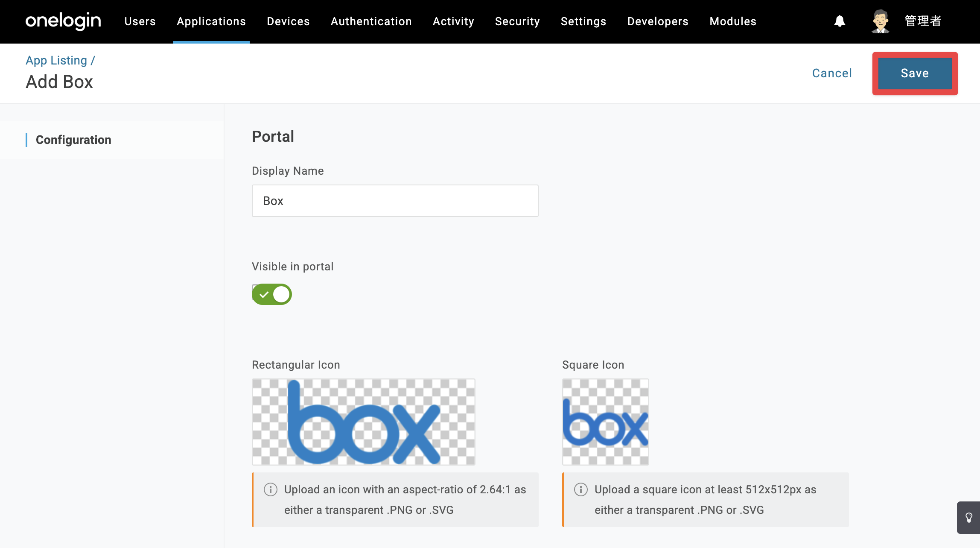This screenshot has height=548, width=980.
Task: Click the OneLogin logo
Action: click(63, 21)
